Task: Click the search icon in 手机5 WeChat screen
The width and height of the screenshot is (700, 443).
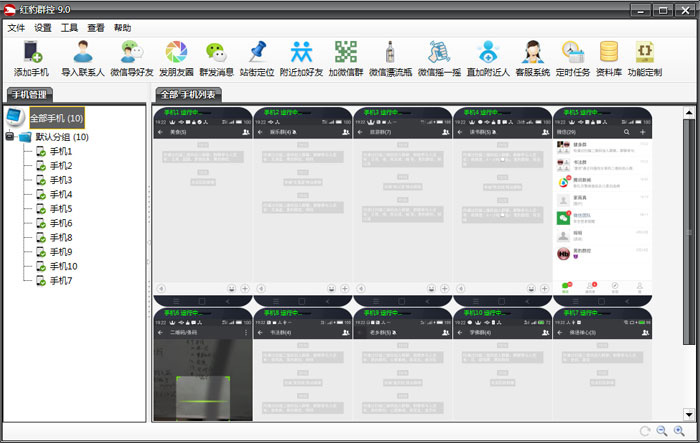Action: click(626, 132)
